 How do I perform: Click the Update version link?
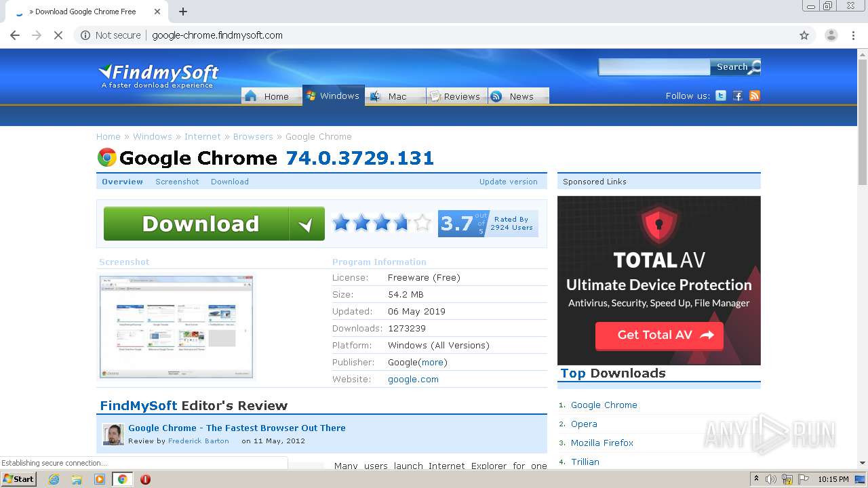coord(508,182)
